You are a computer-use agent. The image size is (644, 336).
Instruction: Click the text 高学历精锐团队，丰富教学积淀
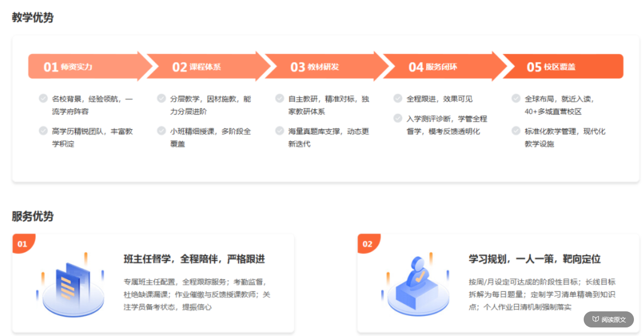click(93, 138)
